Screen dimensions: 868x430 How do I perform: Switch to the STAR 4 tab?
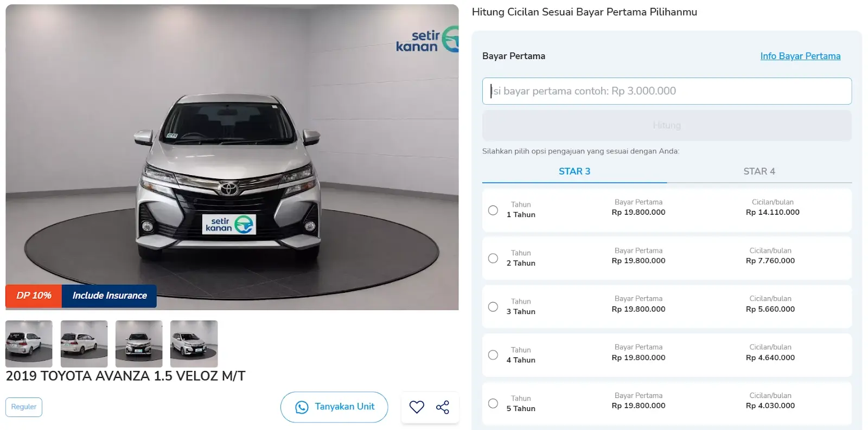(759, 171)
